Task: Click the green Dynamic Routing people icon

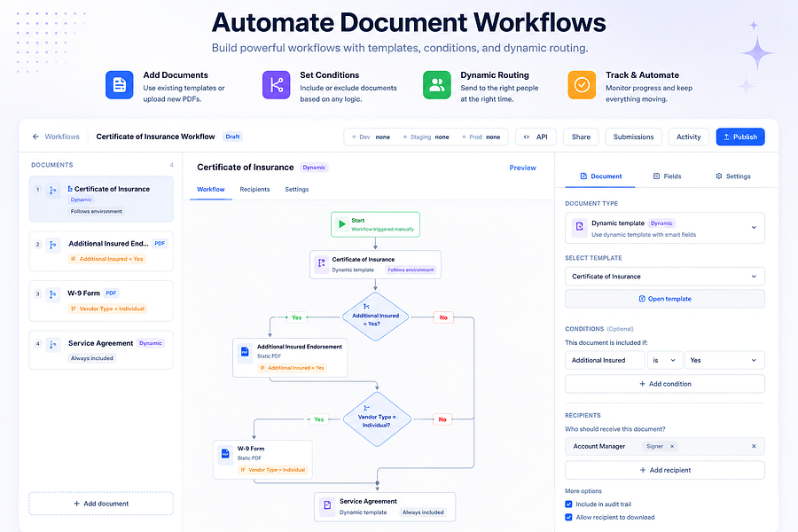Action: [x=436, y=84]
